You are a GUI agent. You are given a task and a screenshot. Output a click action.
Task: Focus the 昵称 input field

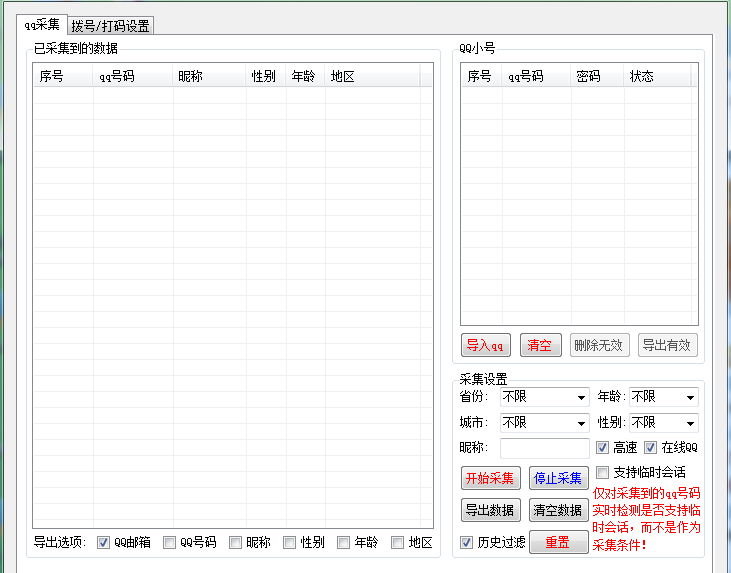click(x=545, y=448)
